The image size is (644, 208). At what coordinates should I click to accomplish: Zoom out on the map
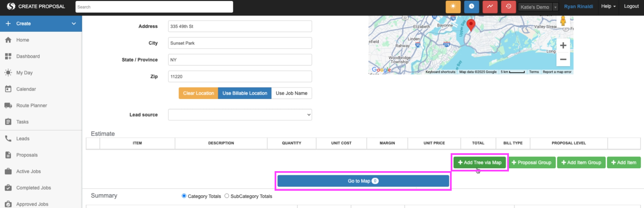tap(563, 60)
